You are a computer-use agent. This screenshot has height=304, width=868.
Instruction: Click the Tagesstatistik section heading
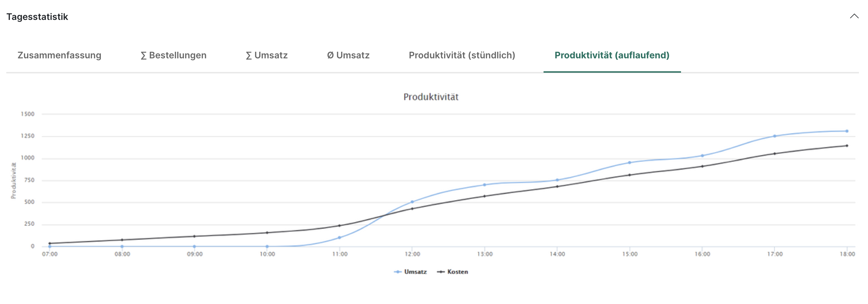(x=37, y=17)
